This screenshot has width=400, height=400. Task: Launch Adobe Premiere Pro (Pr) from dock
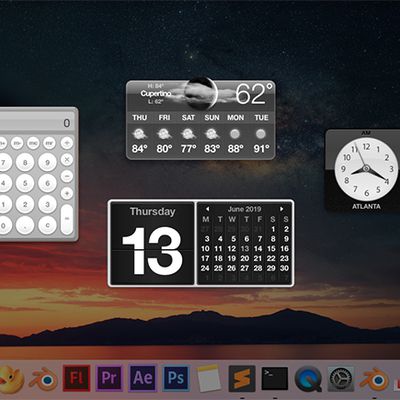(109, 378)
